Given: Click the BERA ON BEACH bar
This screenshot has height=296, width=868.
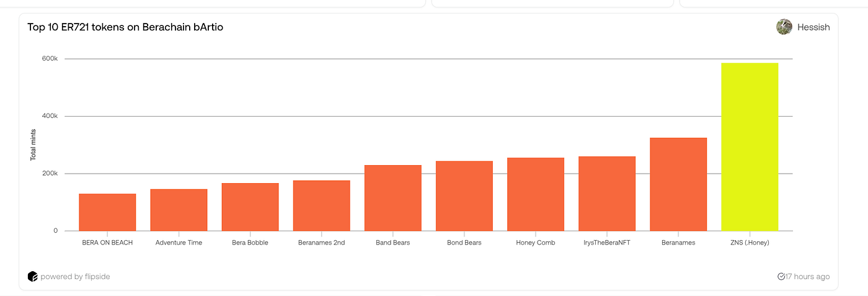Looking at the screenshot, I should point(108,212).
